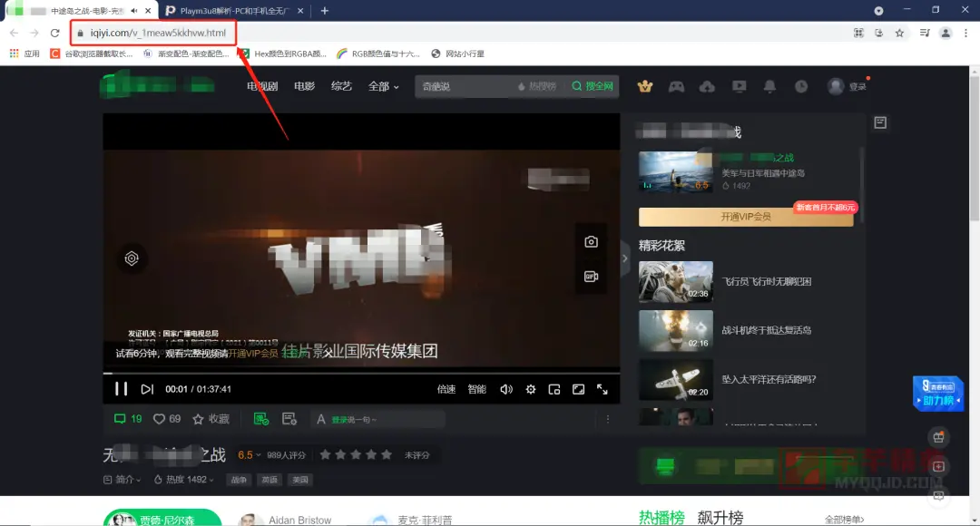Open the more options three-dot menu
The image size is (980, 526).
tap(607, 419)
